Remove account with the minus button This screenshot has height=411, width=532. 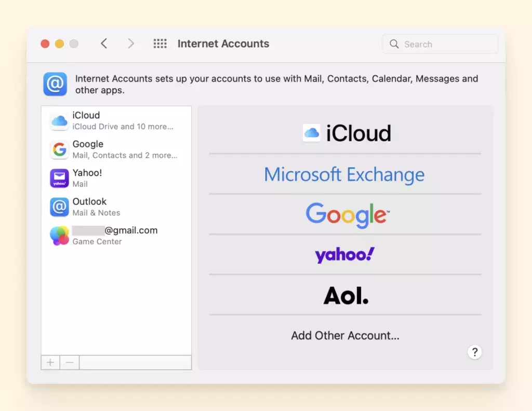tap(70, 363)
